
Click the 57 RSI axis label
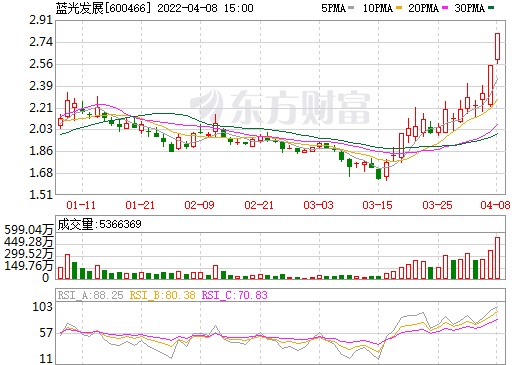tap(46, 333)
